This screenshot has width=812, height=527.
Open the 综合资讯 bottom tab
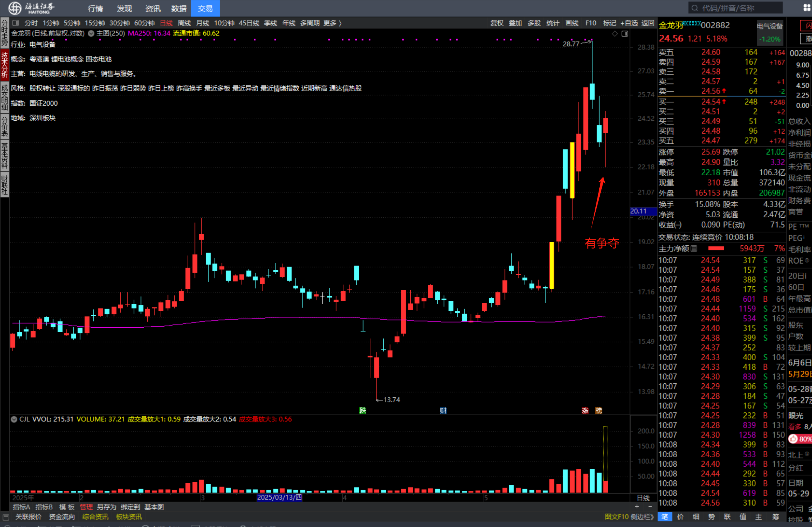click(95, 517)
